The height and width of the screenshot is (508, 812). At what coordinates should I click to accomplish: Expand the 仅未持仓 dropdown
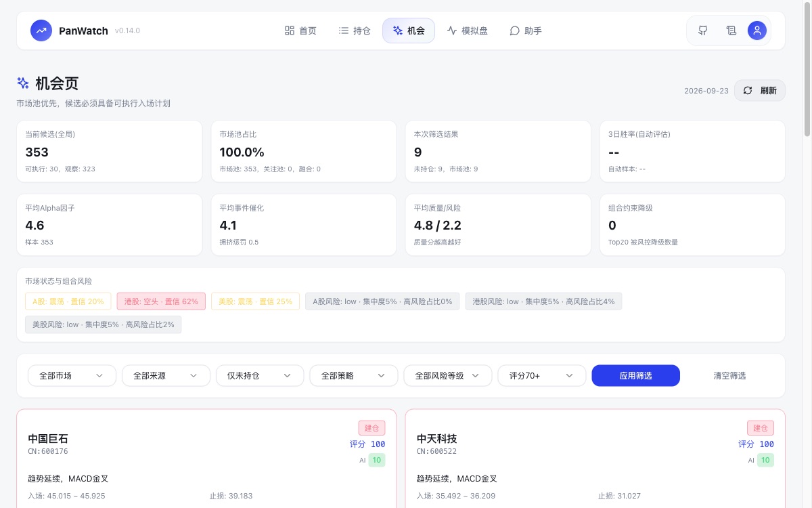coord(260,375)
